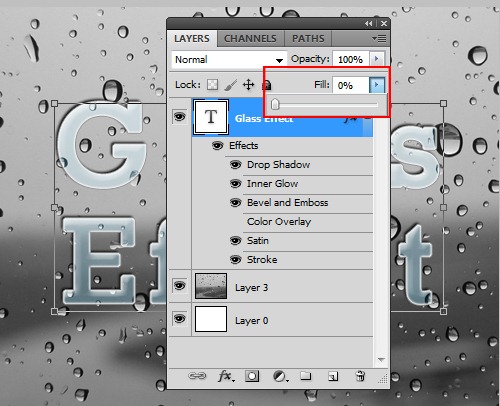Viewport: 500px width, 406px height.
Task: Open the fx layer style menu
Action: pos(226,376)
